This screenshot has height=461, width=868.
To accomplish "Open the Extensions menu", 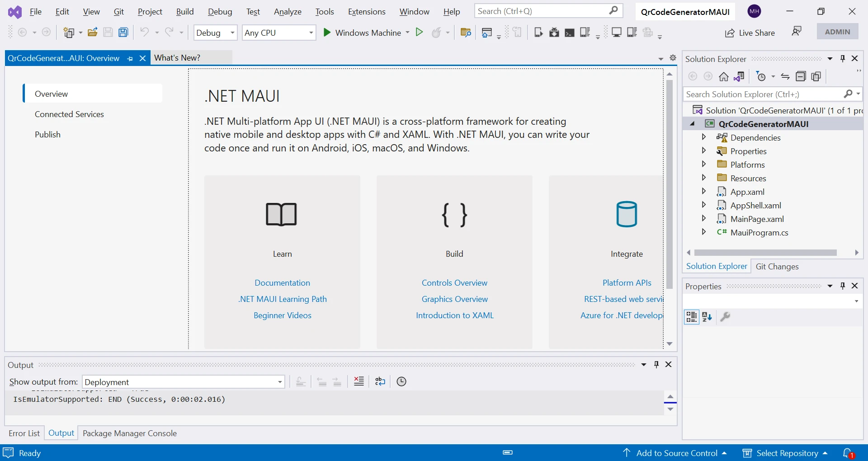I will (x=366, y=12).
